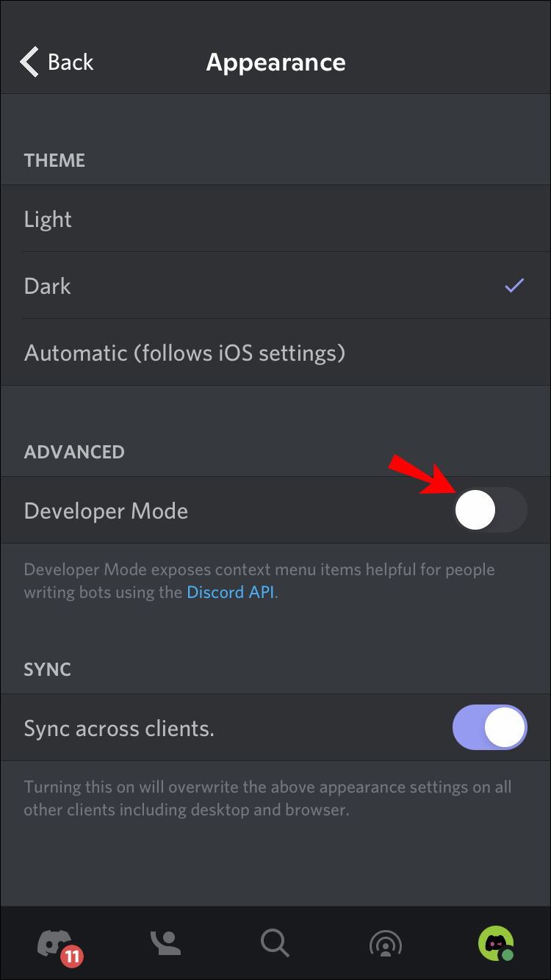Open the Discord API link
The width and height of the screenshot is (551, 980).
pyautogui.click(x=231, y=592)
